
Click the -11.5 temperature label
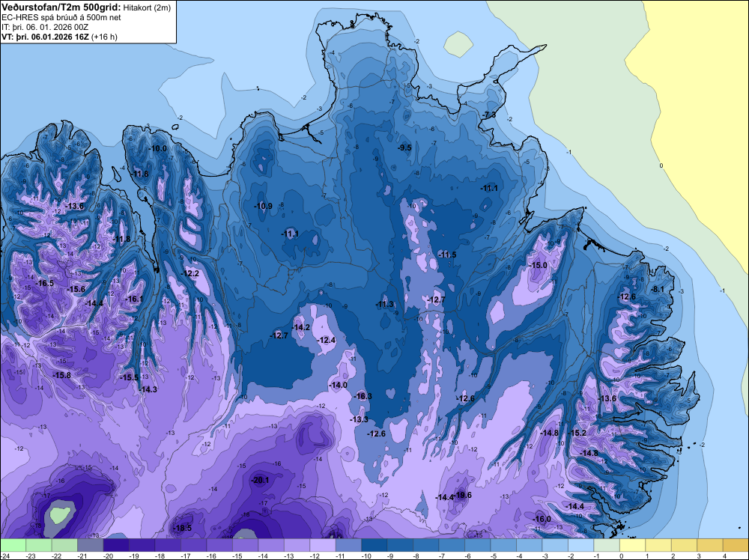(447, 255)
